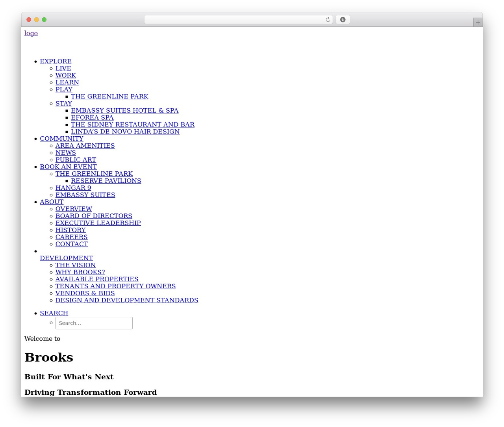Click the logo link
This screenshot has height=427, width=504.
(31, 33)
